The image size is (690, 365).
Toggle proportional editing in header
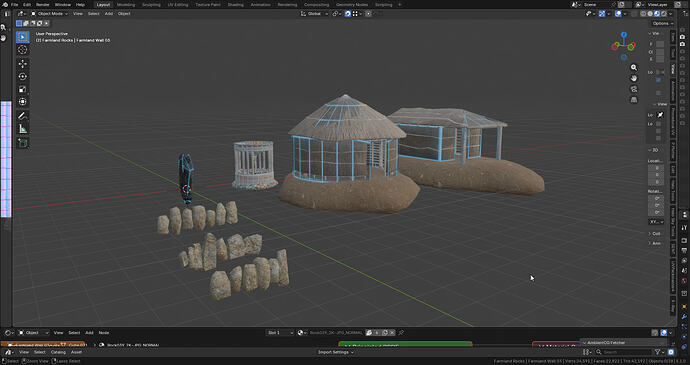368,14
